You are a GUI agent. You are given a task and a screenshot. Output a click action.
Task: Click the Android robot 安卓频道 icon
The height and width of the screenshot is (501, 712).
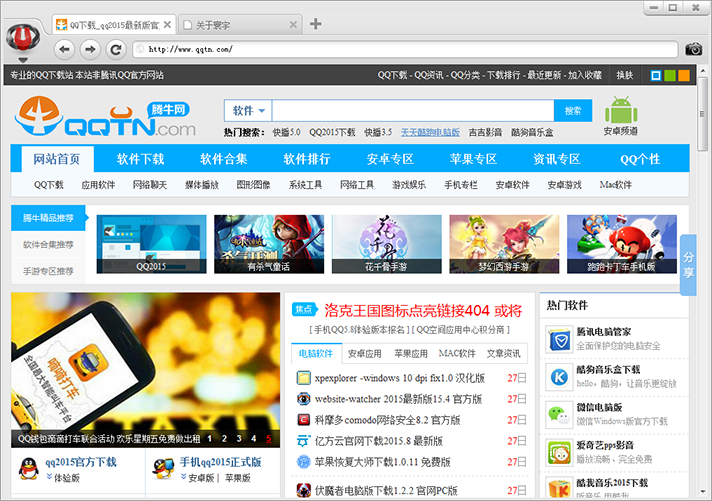(620, 110)
